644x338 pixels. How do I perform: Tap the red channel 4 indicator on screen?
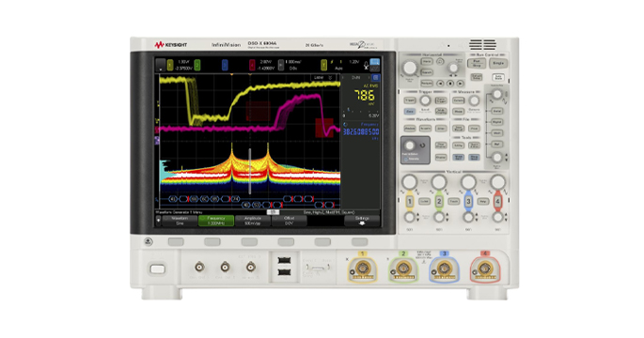point(252,65)
